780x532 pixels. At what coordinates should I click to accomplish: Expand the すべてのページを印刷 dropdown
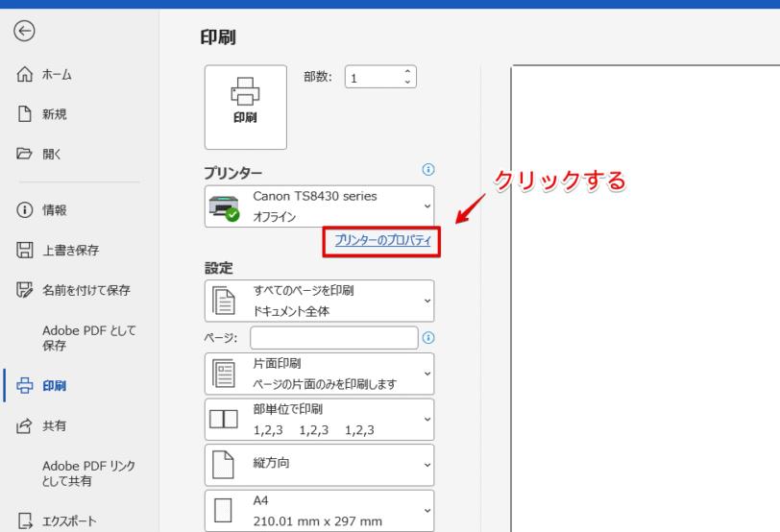point(319,301)
